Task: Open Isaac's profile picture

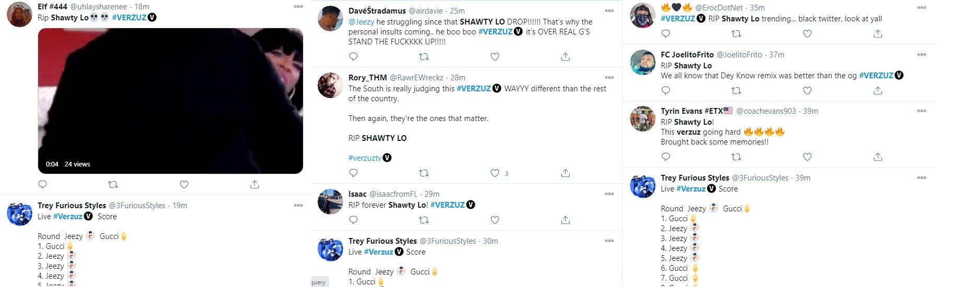Action: pyautogui.click(x=330, y=202)
